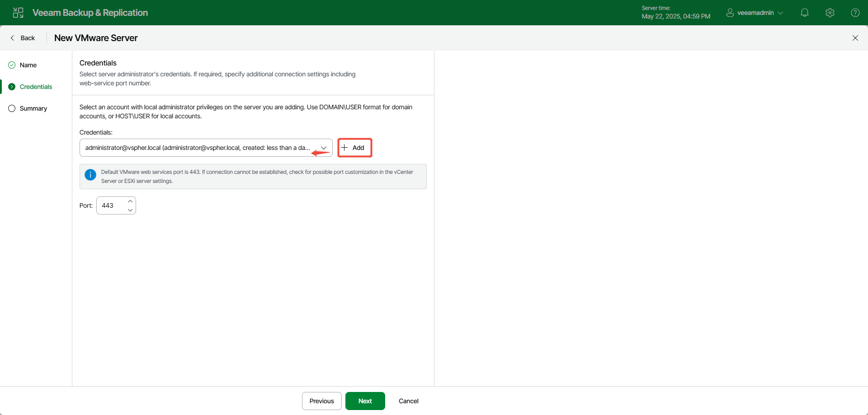Click the Credentials step arrow icon
This screenshot has width=868, height=415.
[12, 87]
